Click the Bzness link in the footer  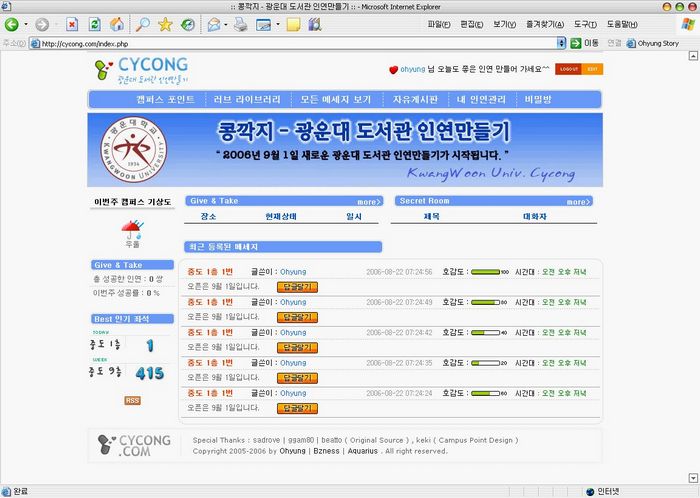326,451
